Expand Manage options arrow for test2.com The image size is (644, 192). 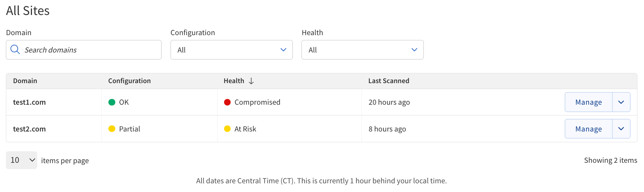(x=621, y=129)
